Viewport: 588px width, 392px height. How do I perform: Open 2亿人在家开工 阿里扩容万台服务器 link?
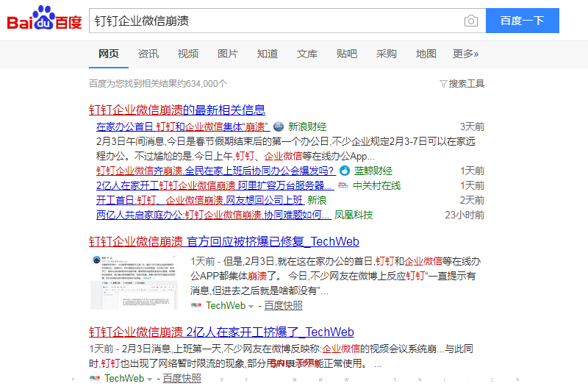(215, 185)
